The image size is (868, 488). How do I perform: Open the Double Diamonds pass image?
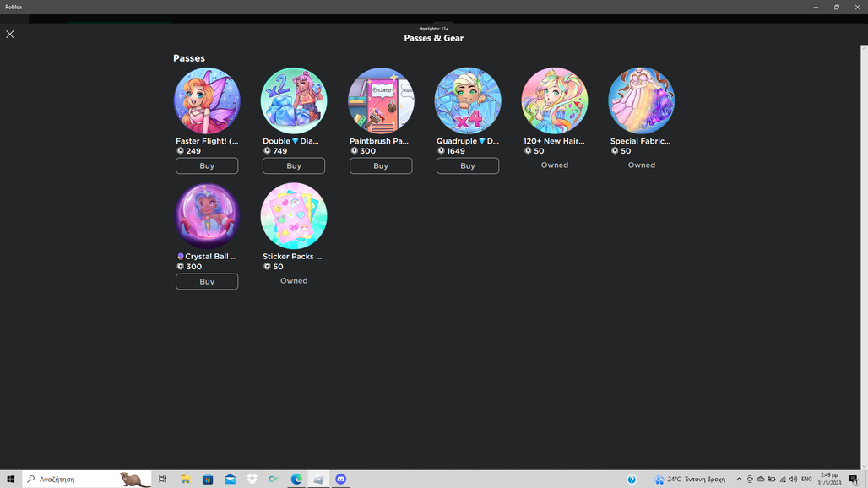click(x=294, y=100)
